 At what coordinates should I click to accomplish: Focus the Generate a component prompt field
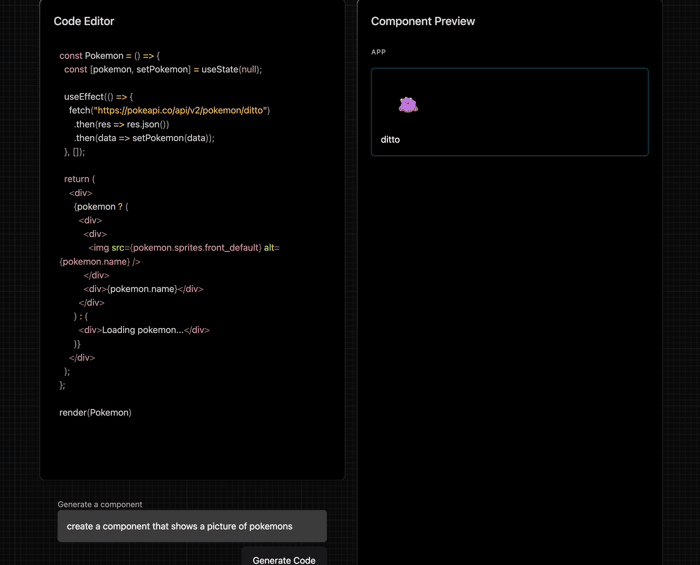coord(192,526)
